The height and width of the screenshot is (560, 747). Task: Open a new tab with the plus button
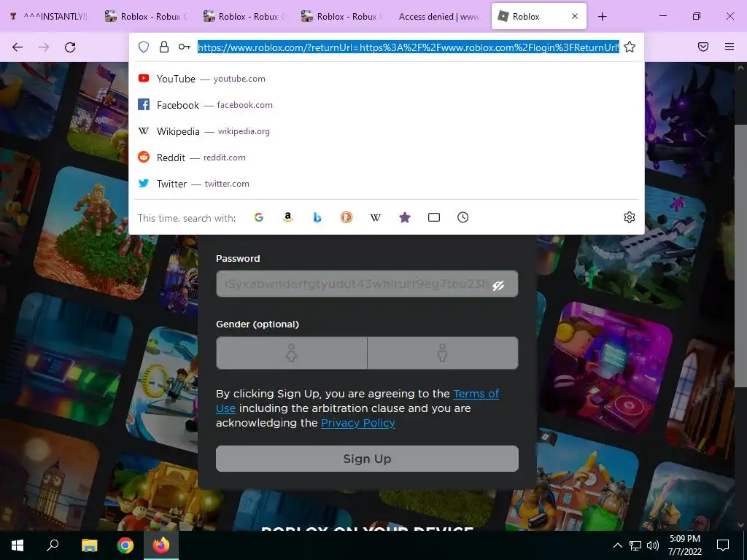click(x=602, y=17)
